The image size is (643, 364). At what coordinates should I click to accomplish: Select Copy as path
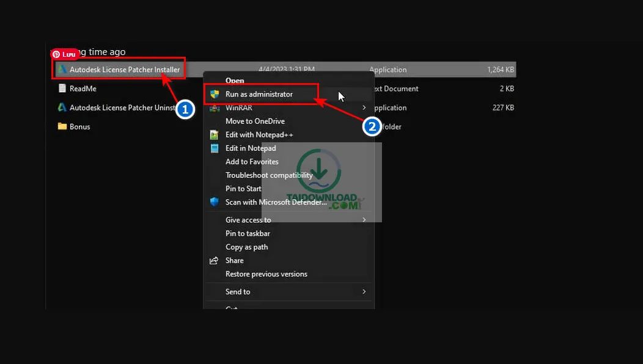click(x=246, y=247)
